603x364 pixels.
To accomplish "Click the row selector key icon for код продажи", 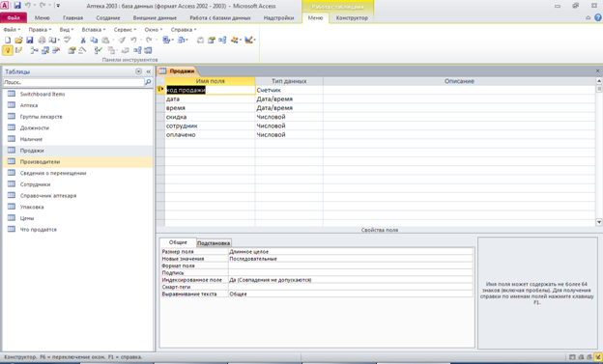I will tap(160, 90).
